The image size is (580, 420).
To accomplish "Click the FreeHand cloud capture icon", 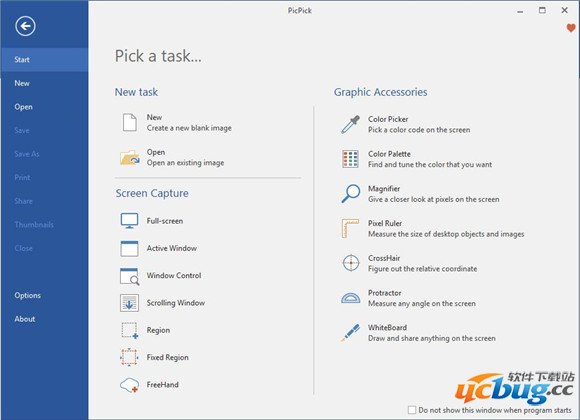I will 129,385.
